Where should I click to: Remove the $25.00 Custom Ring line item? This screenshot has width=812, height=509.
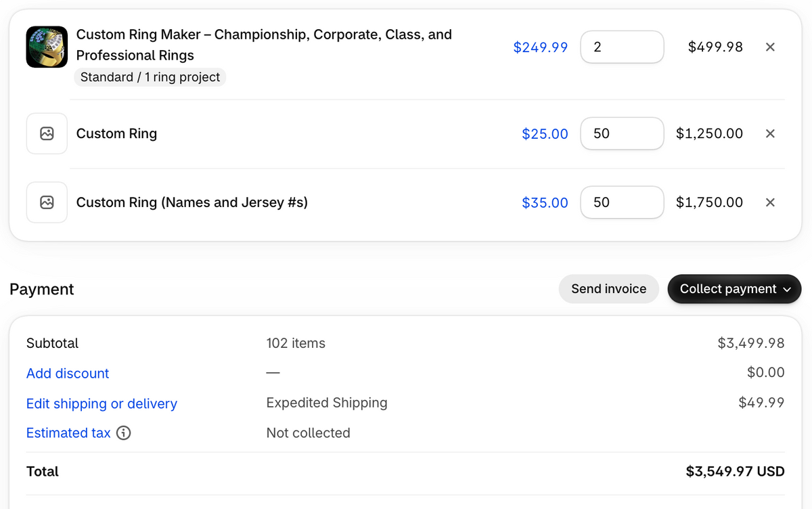(x=770, y=133)
